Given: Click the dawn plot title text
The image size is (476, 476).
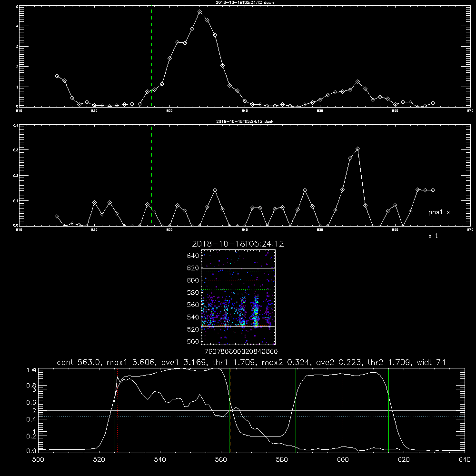Looking at the screenshot, I should [245, 2].
